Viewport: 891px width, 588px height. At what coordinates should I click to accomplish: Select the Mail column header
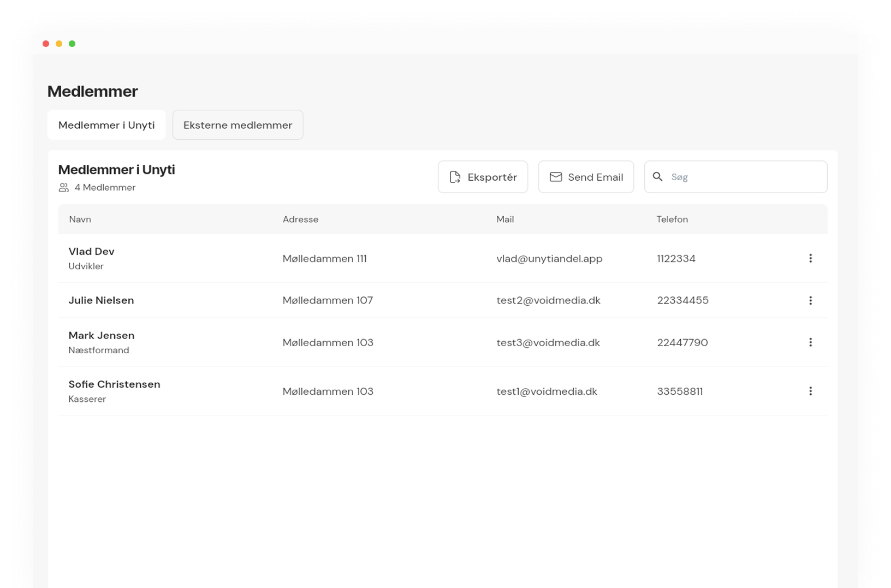(x=505, y=219)
